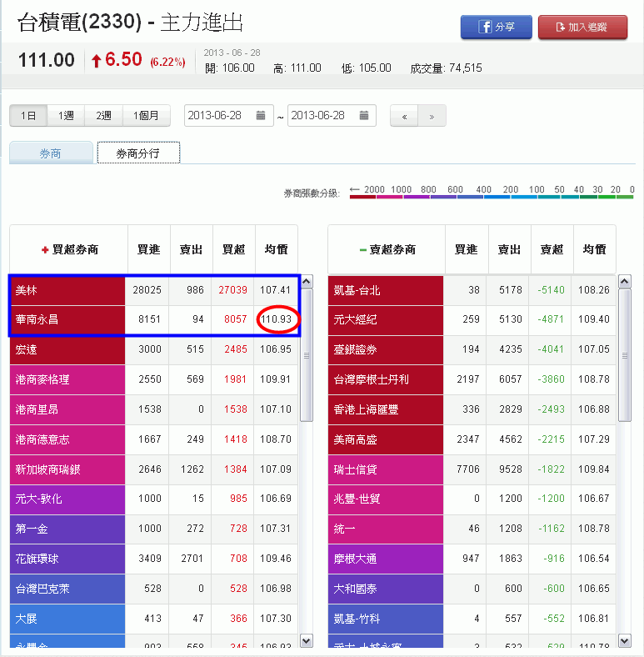Open the end date calendar icon
Viewport: 644px width, 657px height.
(364, 115)
